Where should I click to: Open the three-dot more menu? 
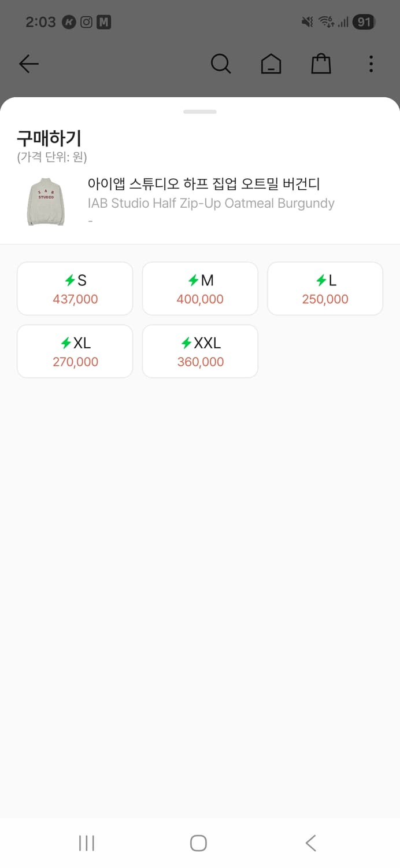click(371, 64)
